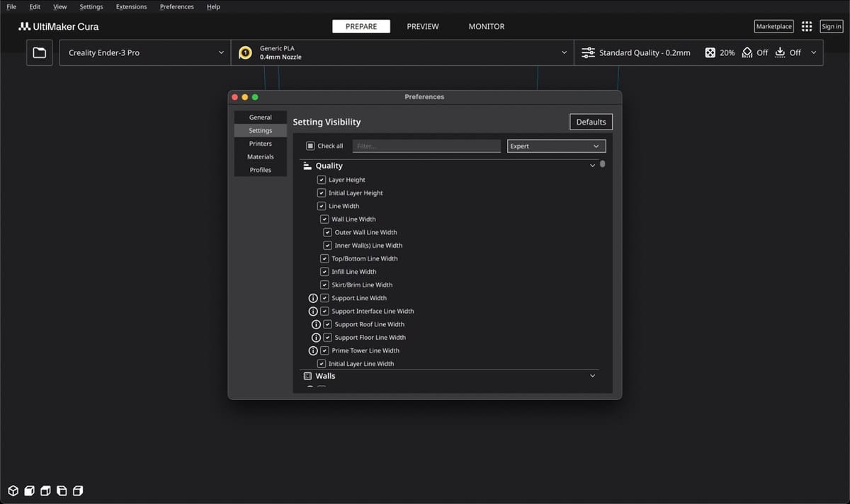Image resolution: width=850 pixels, height=504 pixels.
Task: Open the Extensions menu
Action: click(x=131, y=6)
